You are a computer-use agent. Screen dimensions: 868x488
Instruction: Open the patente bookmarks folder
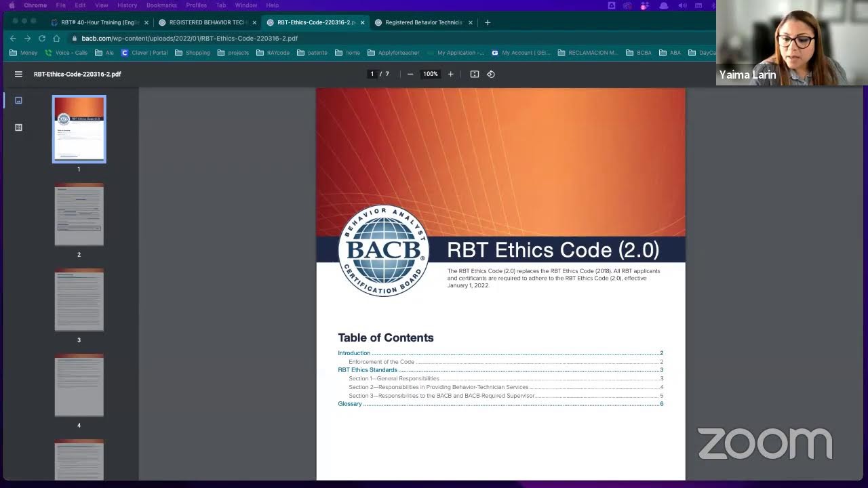click(x=312, y=53)
